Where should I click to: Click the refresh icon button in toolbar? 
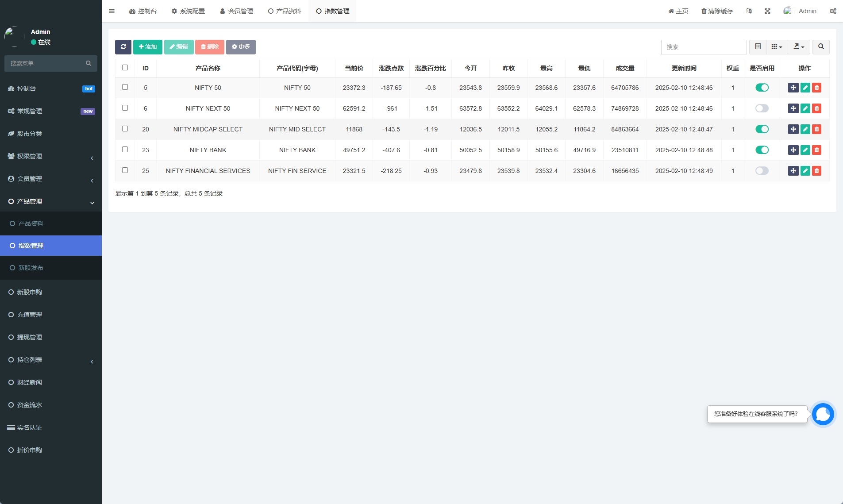(x=123, y=47)
